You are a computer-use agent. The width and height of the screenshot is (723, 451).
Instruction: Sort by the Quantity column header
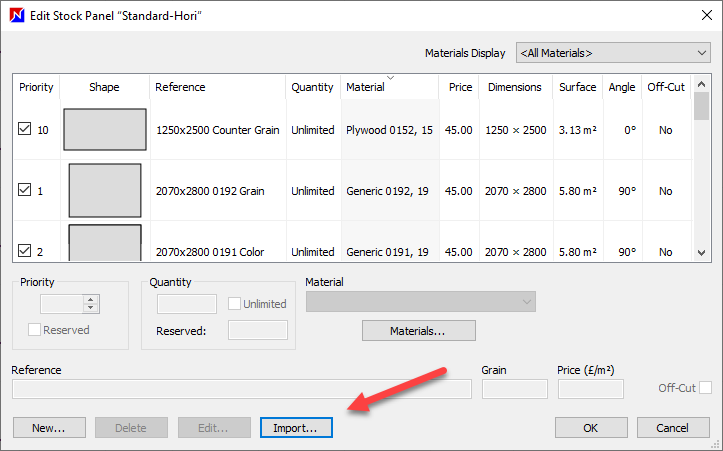[312, 87]
